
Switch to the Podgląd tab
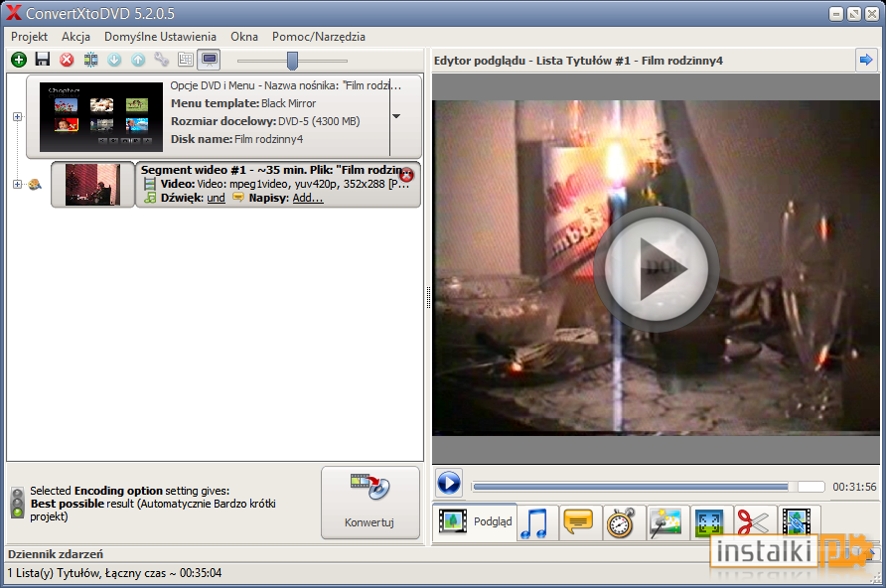[x=475, y=521]
